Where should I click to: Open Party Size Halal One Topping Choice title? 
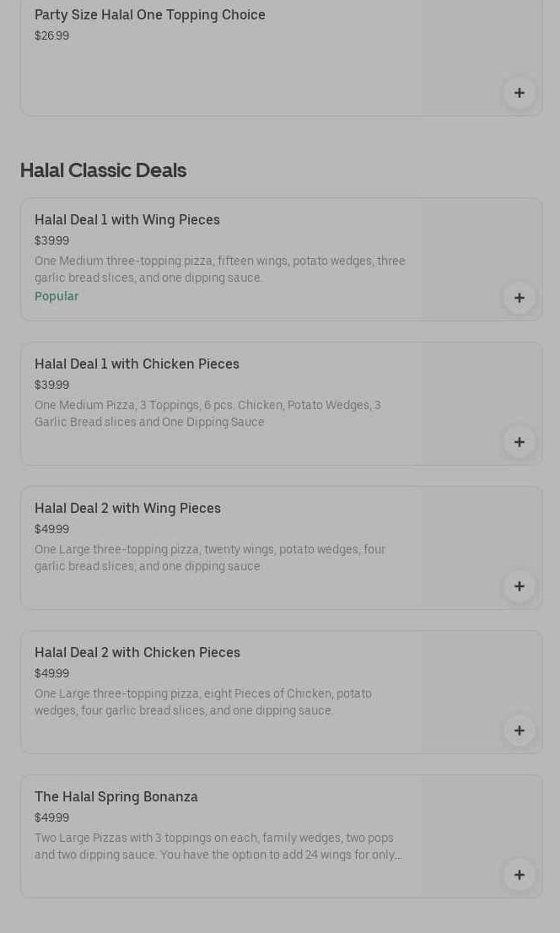tap(150, 14)
